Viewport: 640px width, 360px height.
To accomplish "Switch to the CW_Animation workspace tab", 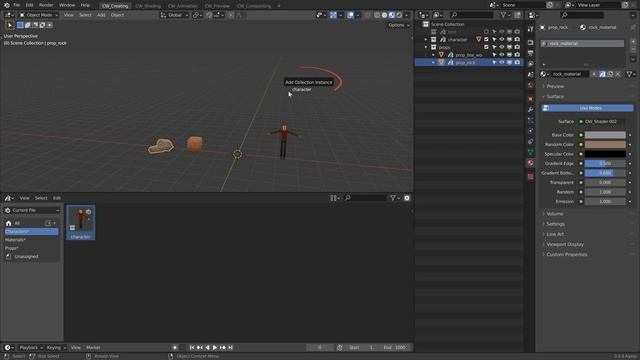I will [182, 6].
